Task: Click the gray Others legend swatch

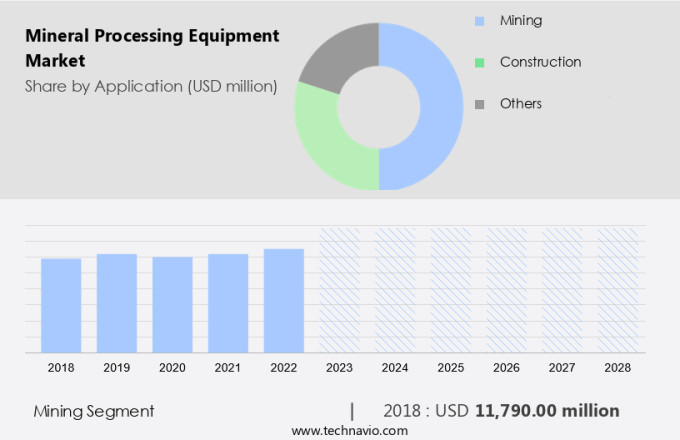Action: click(x=479, y=104)
